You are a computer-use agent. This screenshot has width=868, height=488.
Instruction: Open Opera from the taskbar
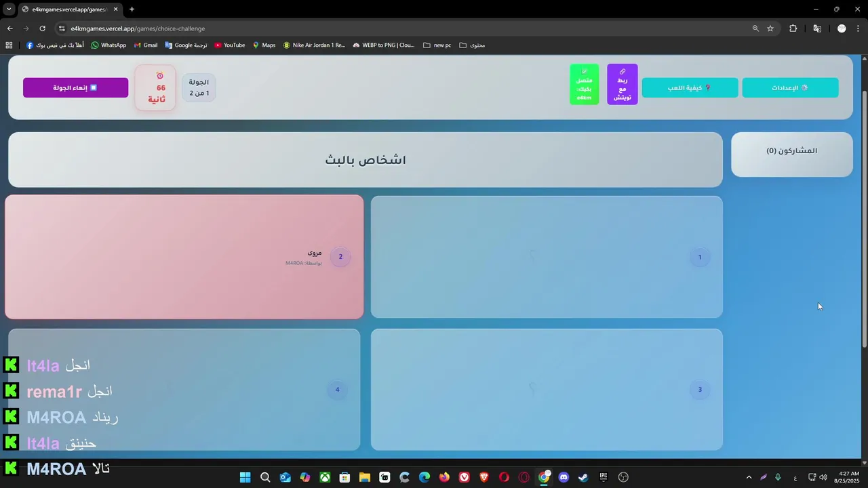[504, 477]
